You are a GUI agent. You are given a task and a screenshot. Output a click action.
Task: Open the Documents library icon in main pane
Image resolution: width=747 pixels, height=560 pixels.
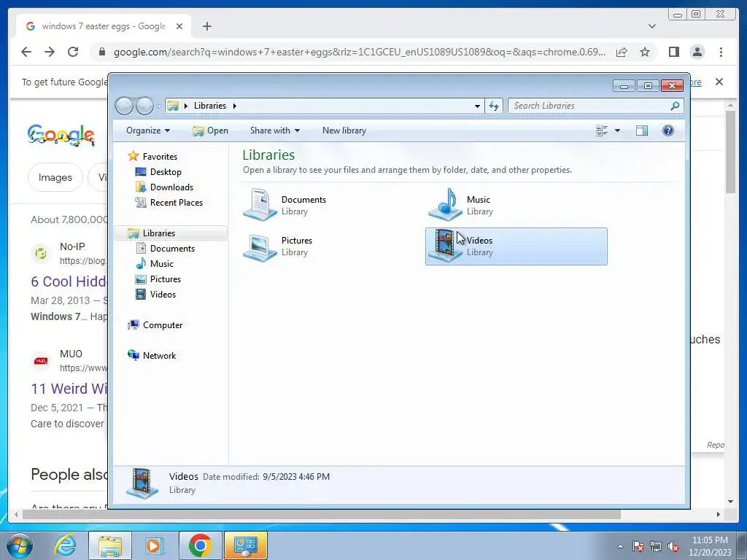[260, 205]
